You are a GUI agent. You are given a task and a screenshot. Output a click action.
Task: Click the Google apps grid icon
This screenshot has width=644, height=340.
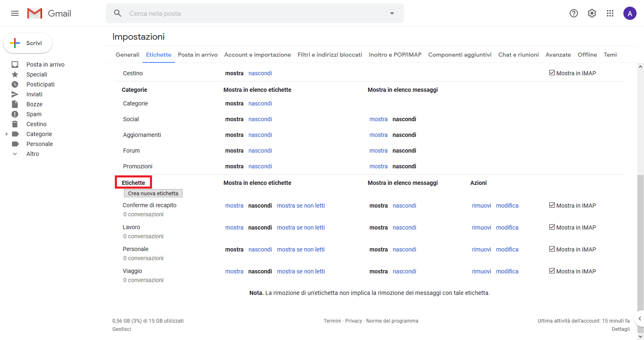click(610, 13)
